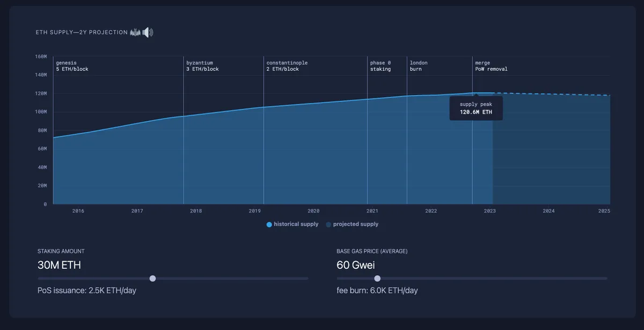The height and width of the screenshot is (330, 644).
Task: Click the speaker sound icon
Action: click(x=148, y=32)
